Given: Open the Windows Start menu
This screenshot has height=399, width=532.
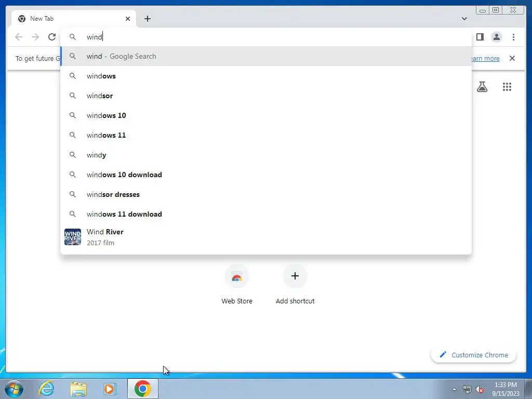Looking at the screenshot, I should tap(14, 389).
